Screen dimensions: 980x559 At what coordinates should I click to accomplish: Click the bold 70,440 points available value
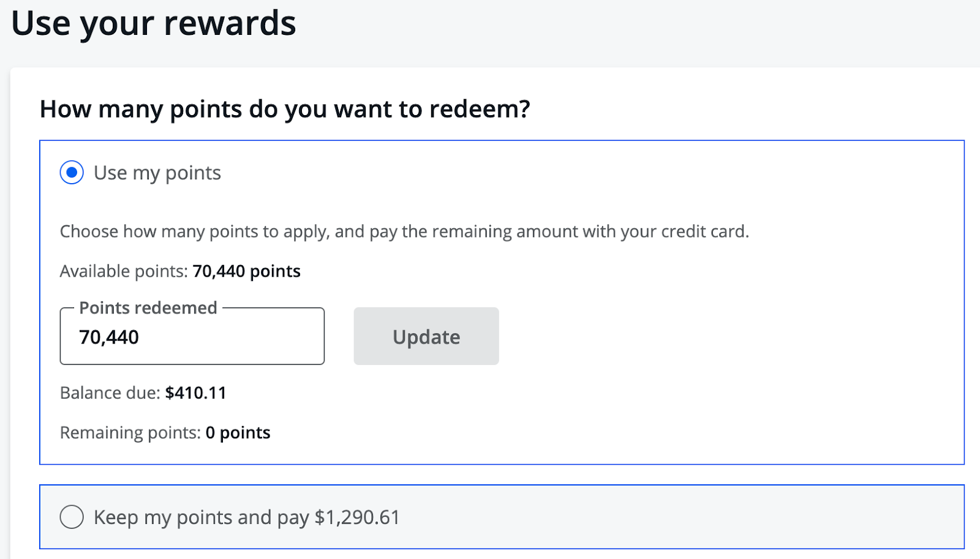pyautogui.click(x=247, y=271)
